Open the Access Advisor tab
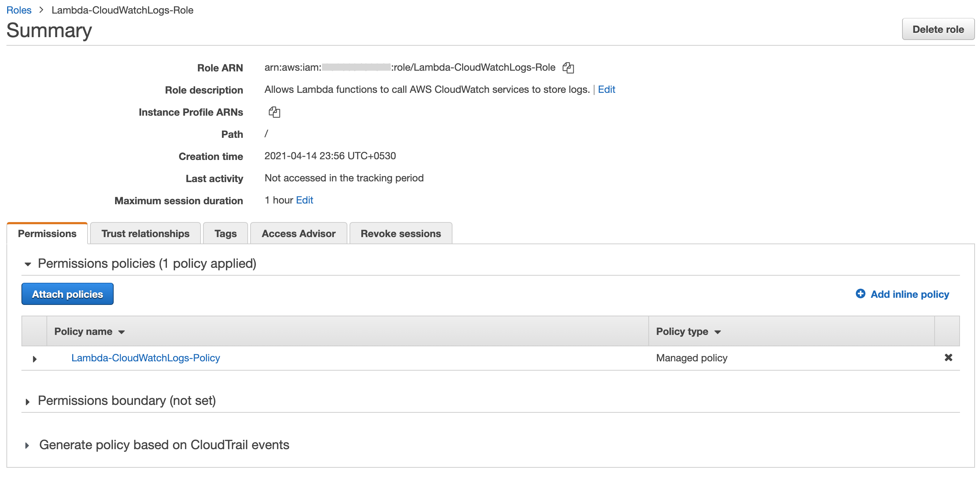Image resolution: width=980 pixels, height=477 pixels. [x=298, y=234]
